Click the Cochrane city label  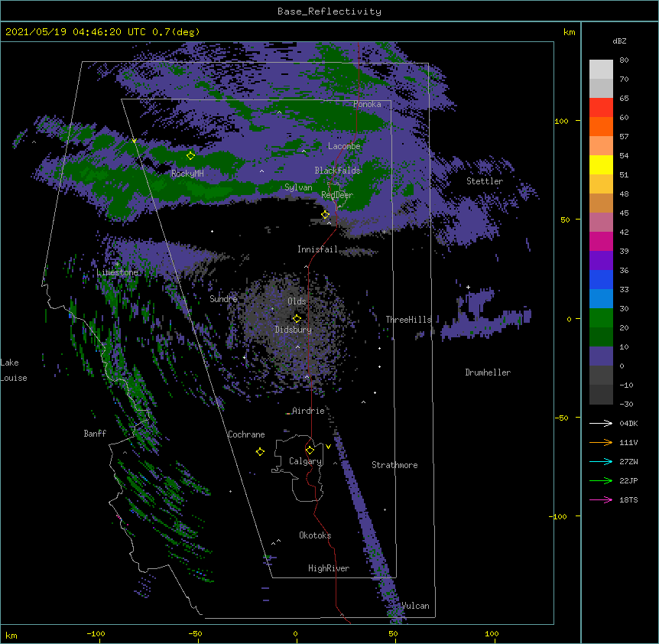[246, 434]
